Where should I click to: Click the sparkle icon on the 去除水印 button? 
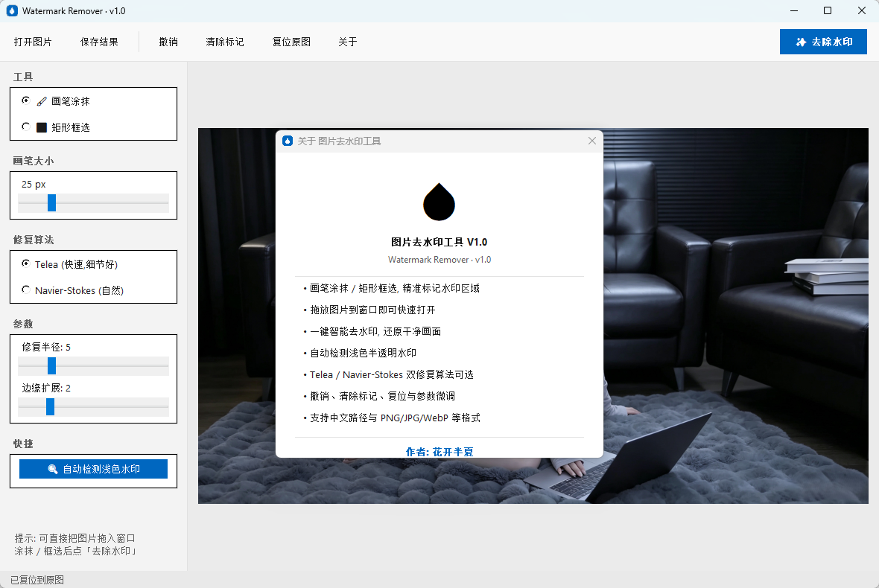[801, 42]
